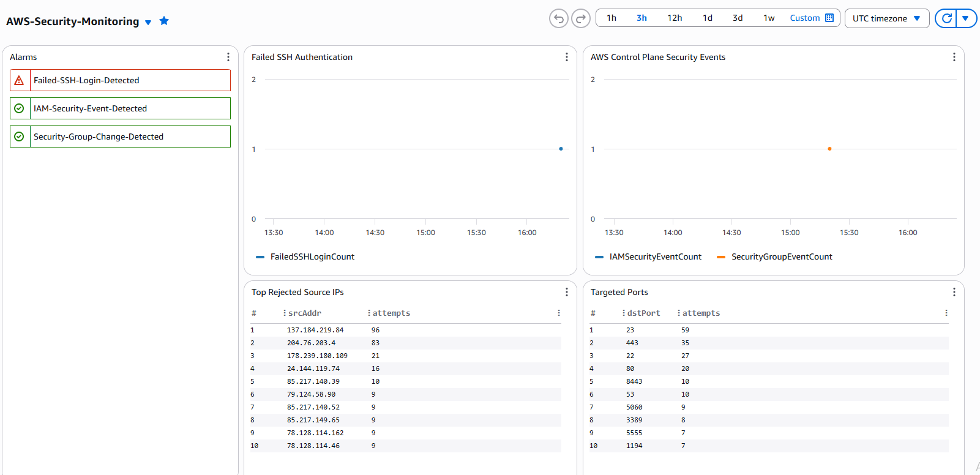The image size is (980, 475).
Task: Click the srcAddr column header
Action: 305,313
